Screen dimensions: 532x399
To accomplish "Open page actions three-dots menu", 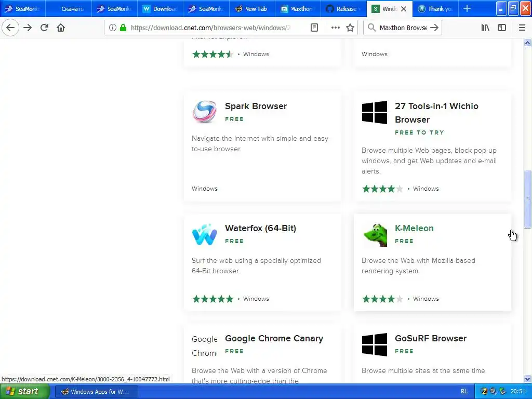I will (335, 28).
